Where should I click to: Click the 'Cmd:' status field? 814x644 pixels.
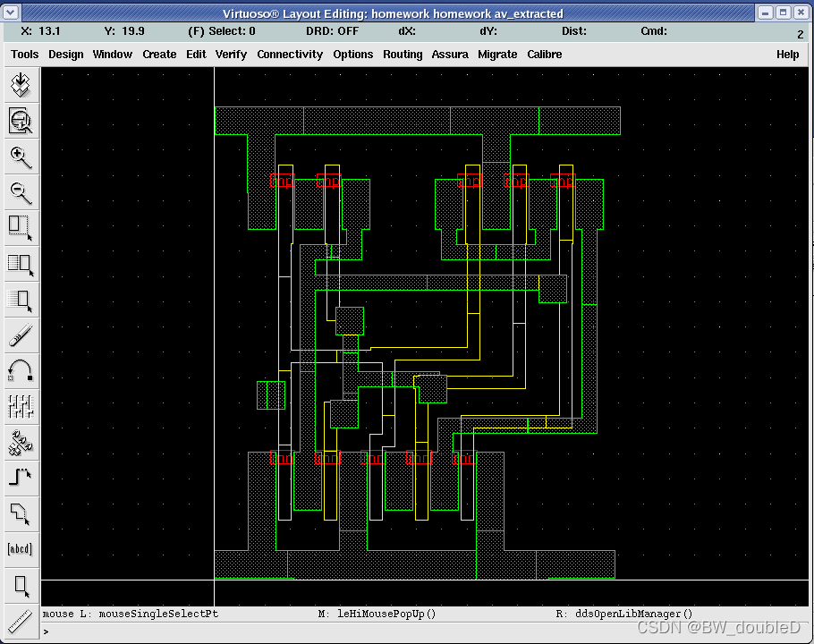(654, 31)
